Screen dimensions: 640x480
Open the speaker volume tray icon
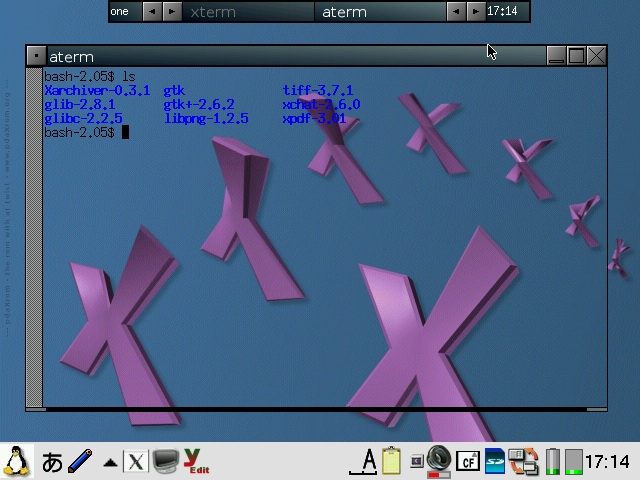pos(437,460)
